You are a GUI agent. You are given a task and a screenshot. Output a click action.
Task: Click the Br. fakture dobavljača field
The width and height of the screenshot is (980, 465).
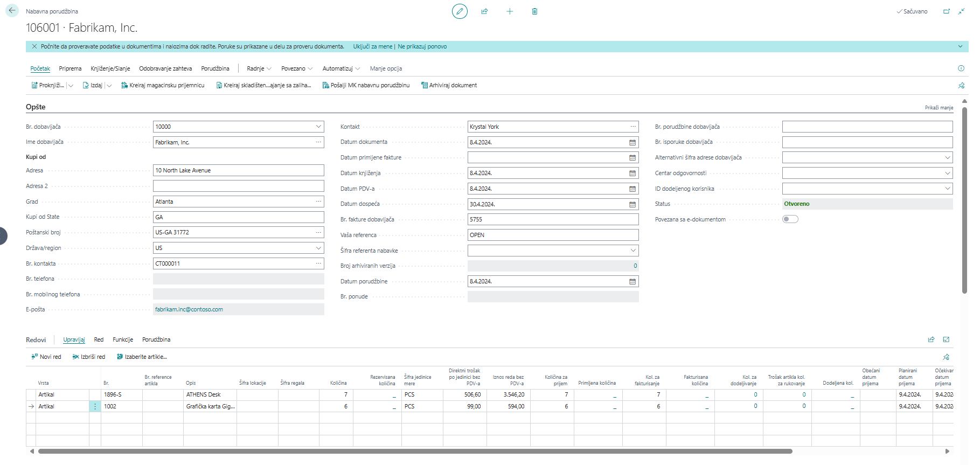pyautogui.click(x=553, y=220)
